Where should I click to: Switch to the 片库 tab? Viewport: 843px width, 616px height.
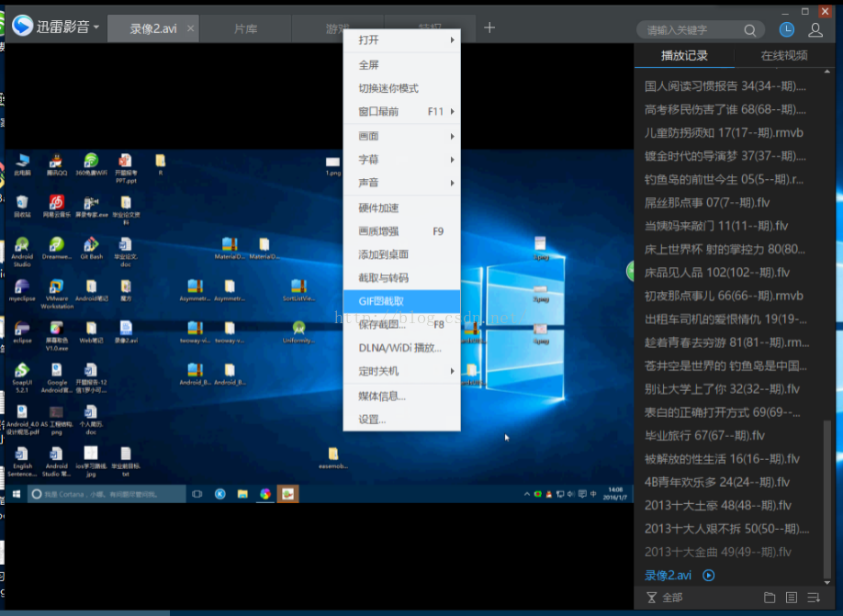point(246,28)
